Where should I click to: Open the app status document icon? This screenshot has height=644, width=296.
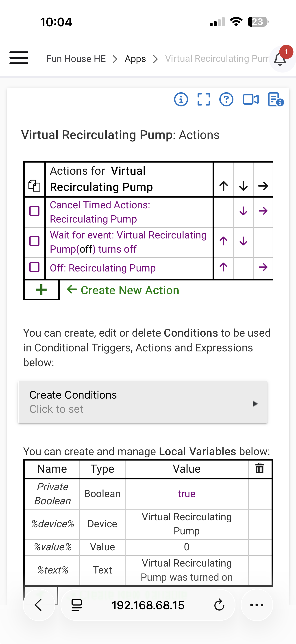point(275,100)
